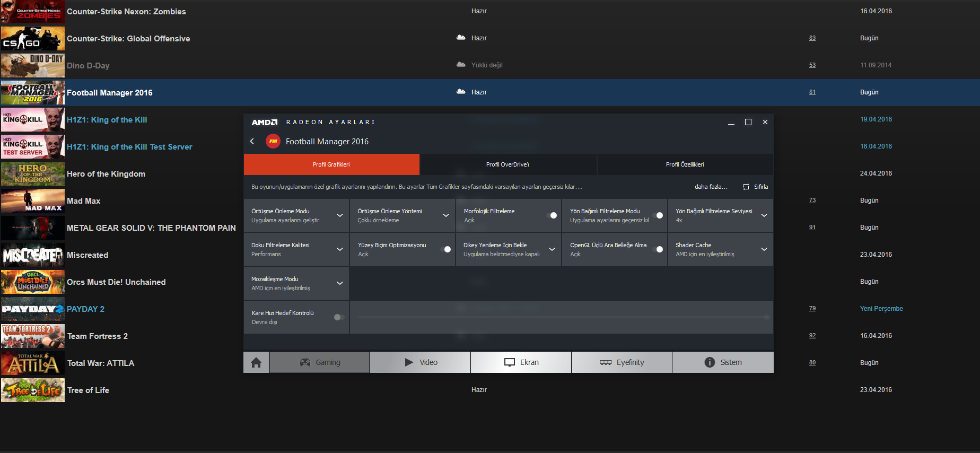
Task: Open the Sistem section tab
Action: 723,362
